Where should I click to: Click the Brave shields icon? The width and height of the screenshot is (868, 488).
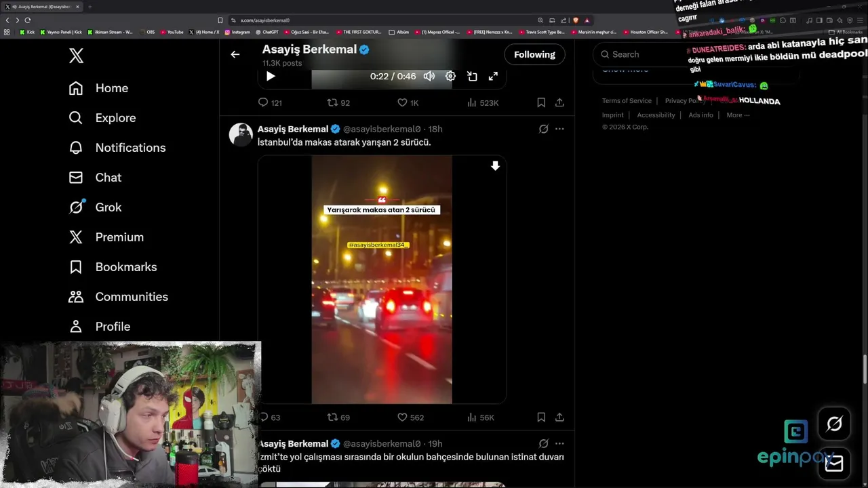point(576,20)
